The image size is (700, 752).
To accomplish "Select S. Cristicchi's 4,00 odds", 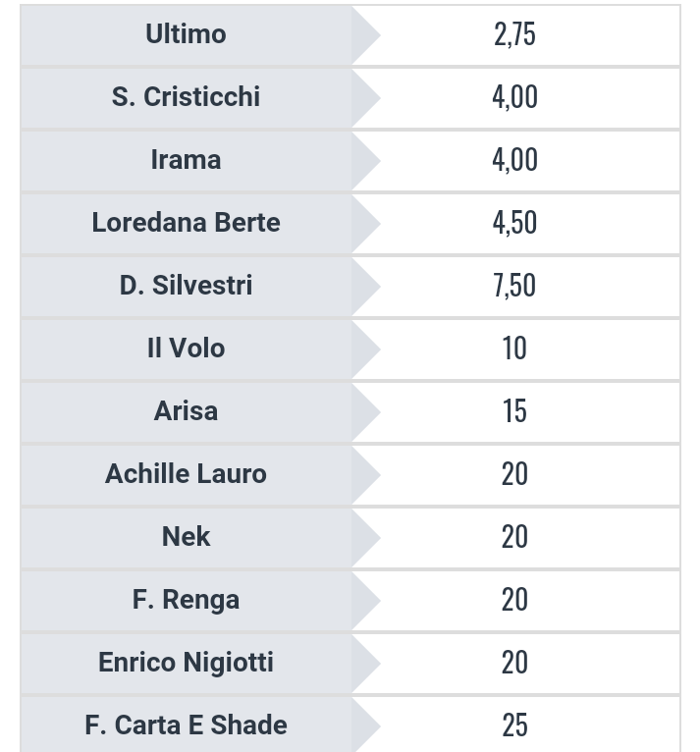I will pyautogui.click(x=514, y=97).
